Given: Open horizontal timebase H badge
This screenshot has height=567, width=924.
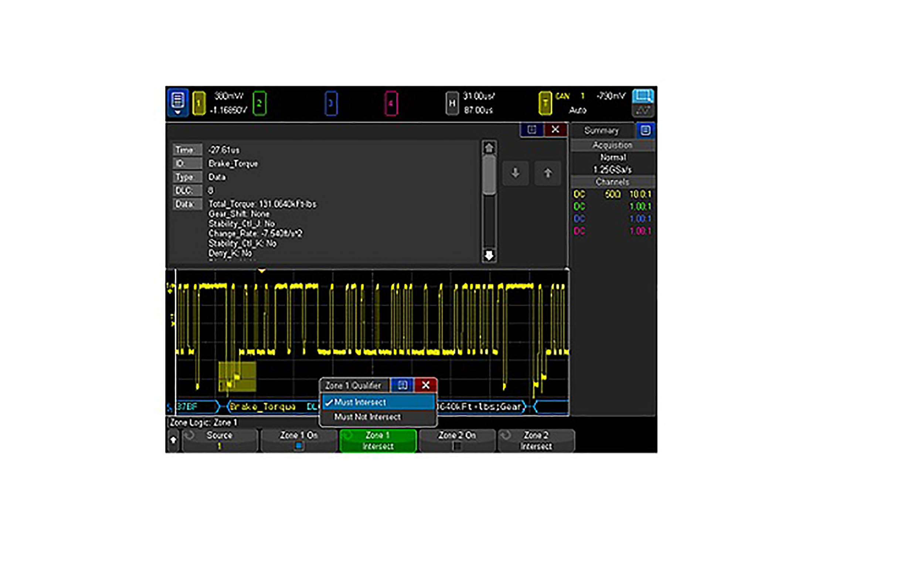Looking at the screenshot, I should click(x=452, y=103).
